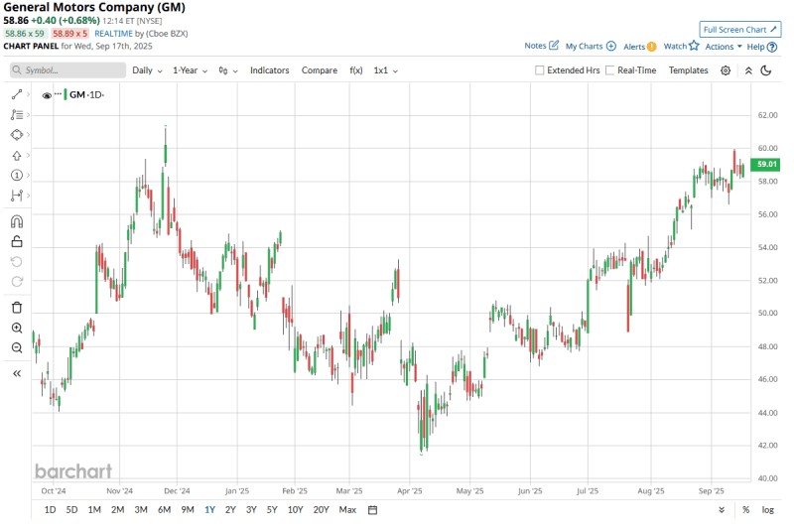Select the 6M time range
794x532 pixels.
(164, 510)
